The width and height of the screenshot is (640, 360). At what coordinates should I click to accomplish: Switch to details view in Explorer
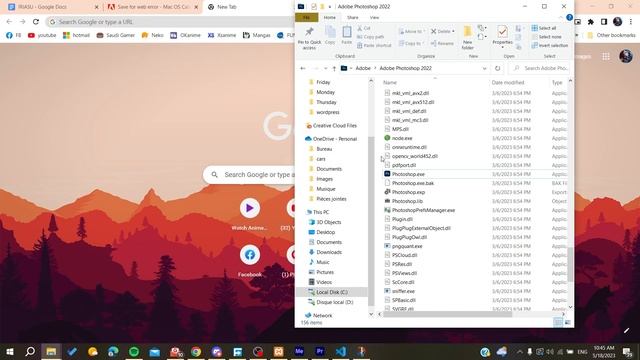(558, 322)
